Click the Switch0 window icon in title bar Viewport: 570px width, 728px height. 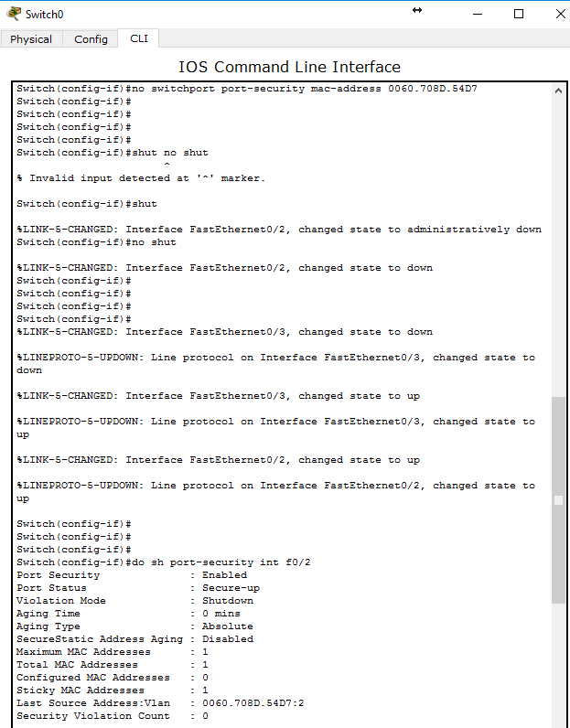pos(14,14)
